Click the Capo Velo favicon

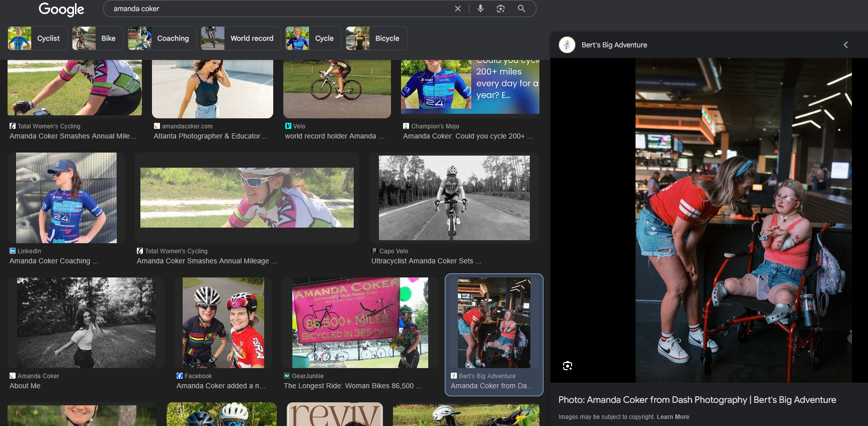[374, 251]
